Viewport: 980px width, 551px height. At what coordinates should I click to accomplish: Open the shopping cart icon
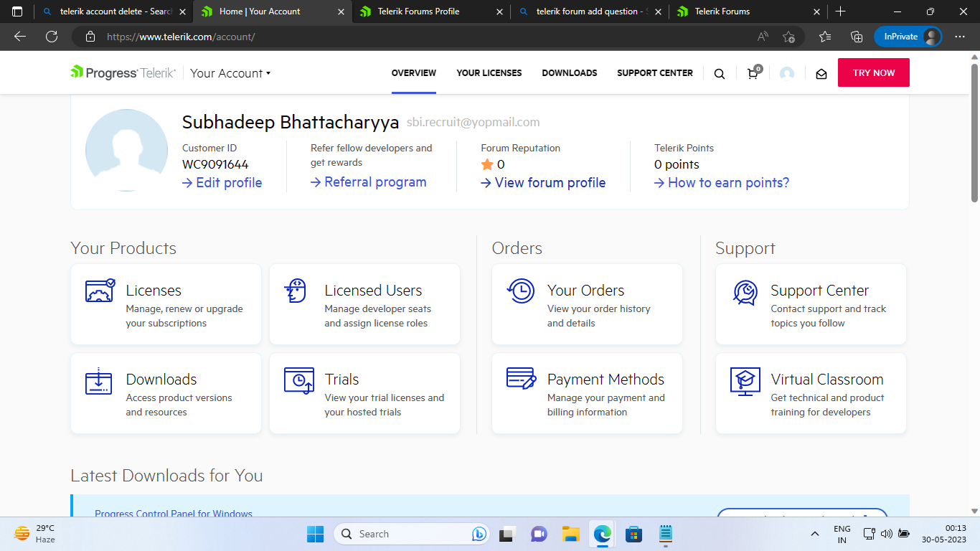(x=753, y=72)
